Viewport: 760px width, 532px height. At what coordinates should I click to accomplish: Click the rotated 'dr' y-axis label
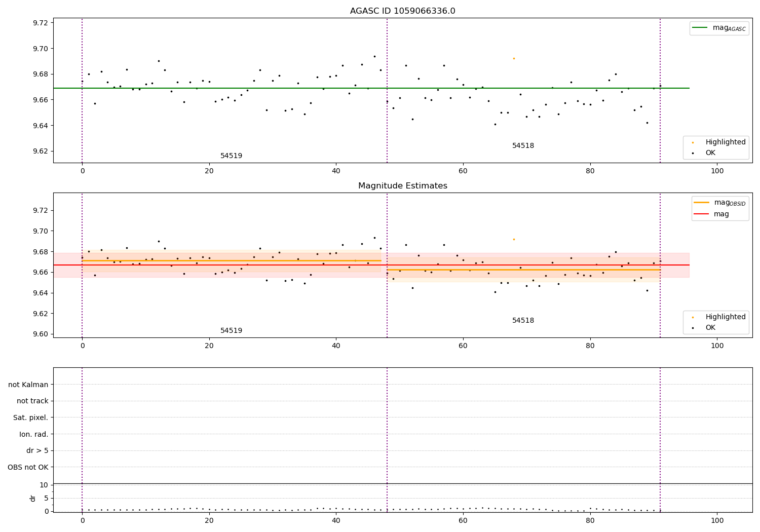[x=33, y=498]
